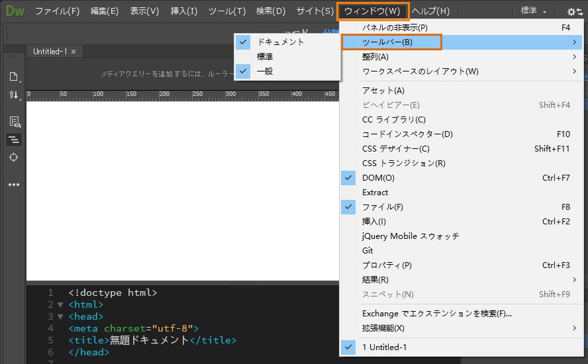588x364 pixels.
Task: Click the <meta charset="utf-8"> code line
Action: (134, 329)
